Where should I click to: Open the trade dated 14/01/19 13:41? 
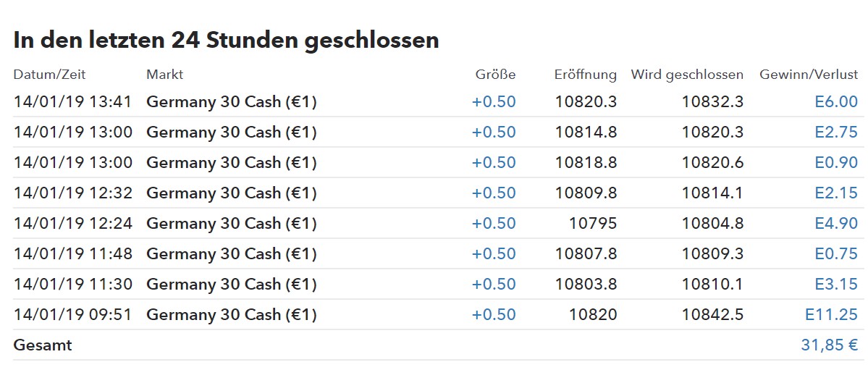72,102
